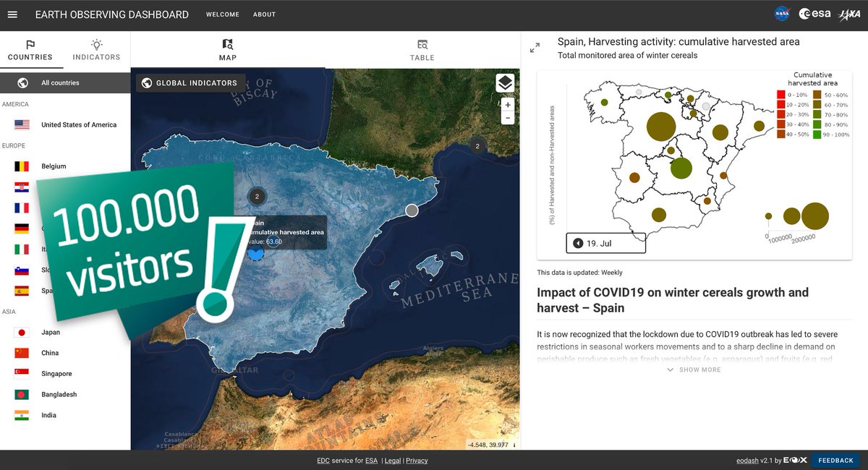This screenshot has height=470, width=868.
Task: Click the FEEDBACK button
Action: pyautogui.click(x=835, y=460)
